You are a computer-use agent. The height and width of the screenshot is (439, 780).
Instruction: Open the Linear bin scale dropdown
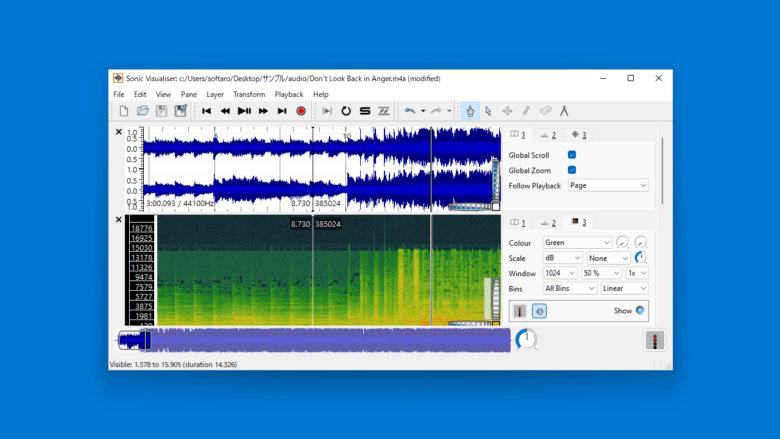coord(624,288)
